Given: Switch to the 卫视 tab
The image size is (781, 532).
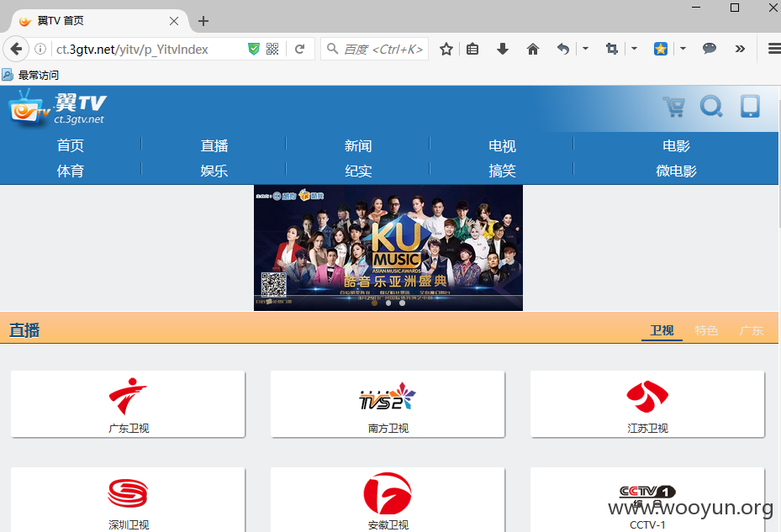Looking at the screenshot, I should tap(662, 330).
